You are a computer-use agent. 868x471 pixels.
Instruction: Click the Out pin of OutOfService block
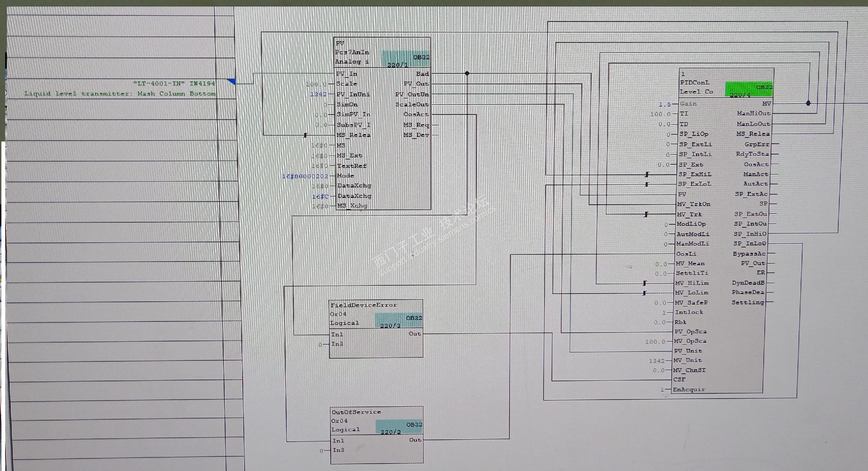pyautogui.click(x=415, y=440)
